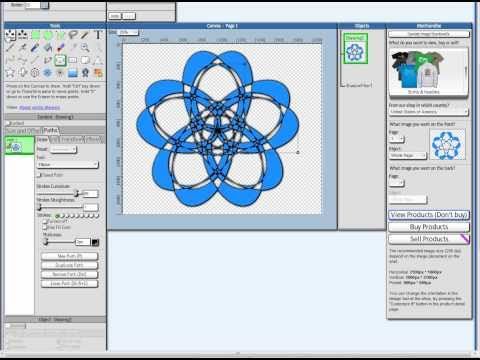Switch to the Effects sub-tab

pyautogui.click(x=93, y=139)
